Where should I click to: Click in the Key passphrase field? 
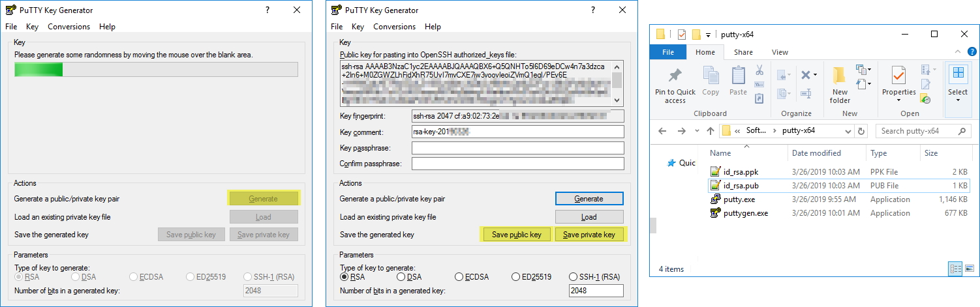(517, 148)
